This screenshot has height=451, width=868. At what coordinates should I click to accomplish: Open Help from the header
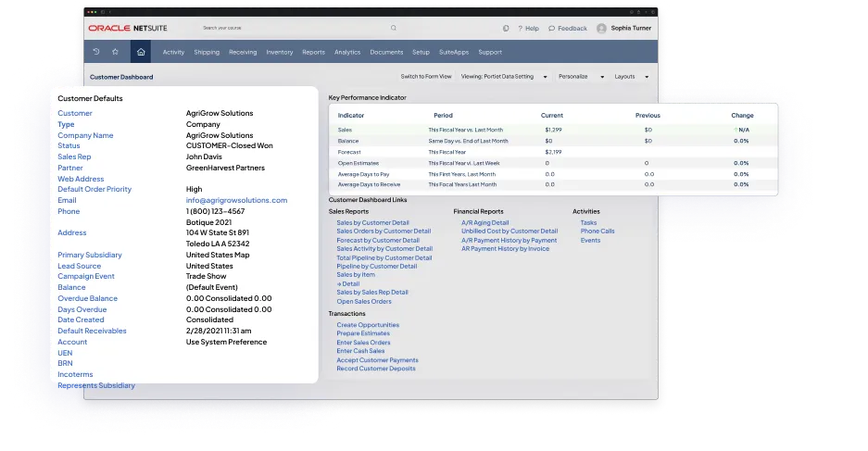529,28
